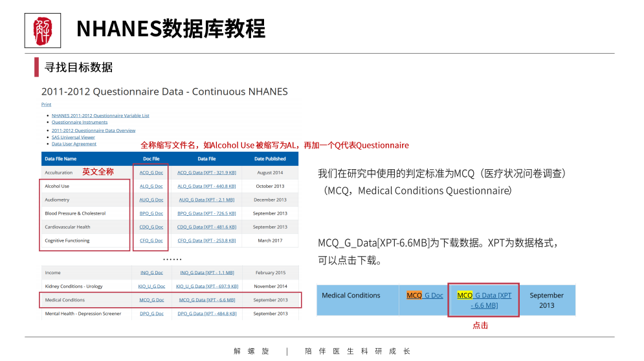Download DPQ_G Data XPT 484.8 KB file
This screenshot has width=644, height=361.
pyautogui.click(x=207, y=313)
